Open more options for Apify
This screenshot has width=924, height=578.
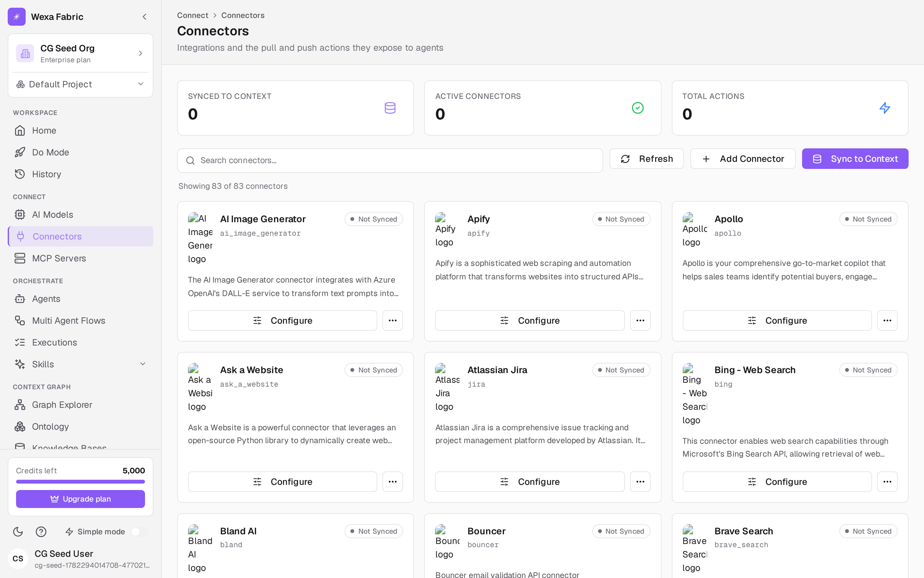[x=640, y=320]
